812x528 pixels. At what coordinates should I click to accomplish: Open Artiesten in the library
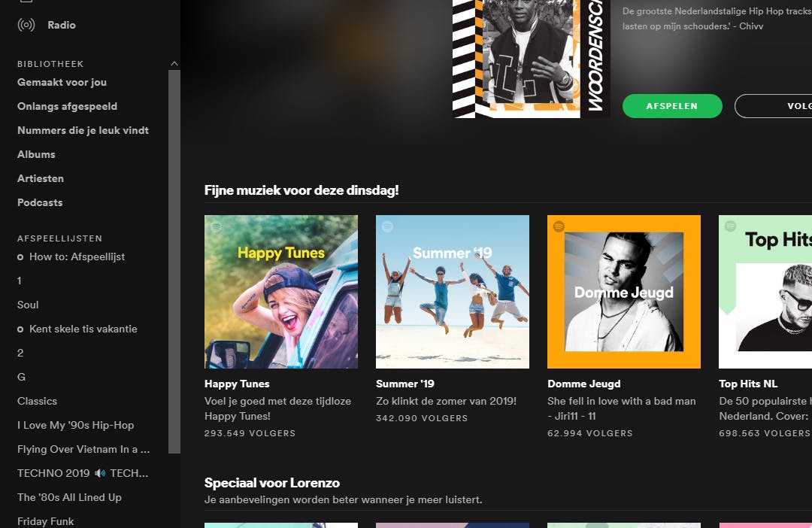(41, 178)
